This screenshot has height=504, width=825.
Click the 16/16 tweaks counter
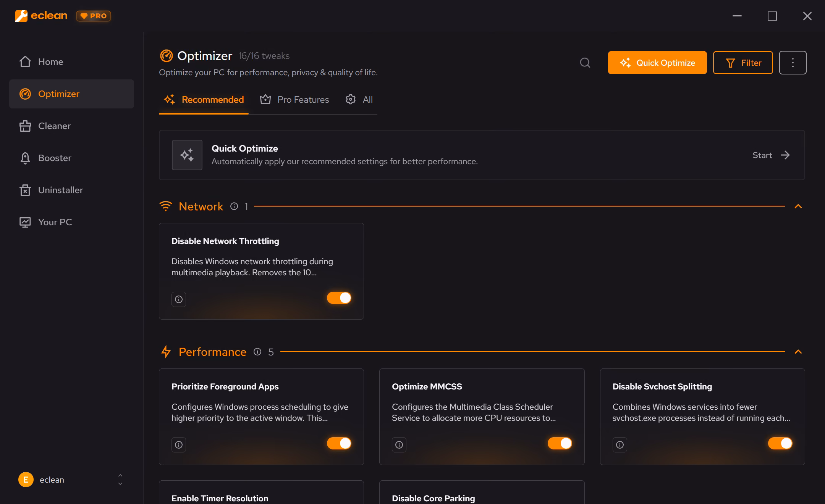(x=264, y=56)
